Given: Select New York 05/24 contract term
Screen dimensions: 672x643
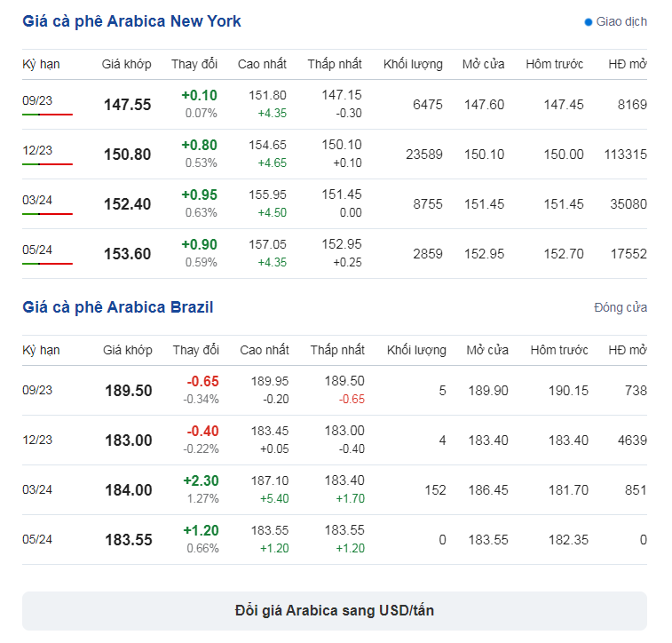Looking at the screenshot, I should [37, 250].
